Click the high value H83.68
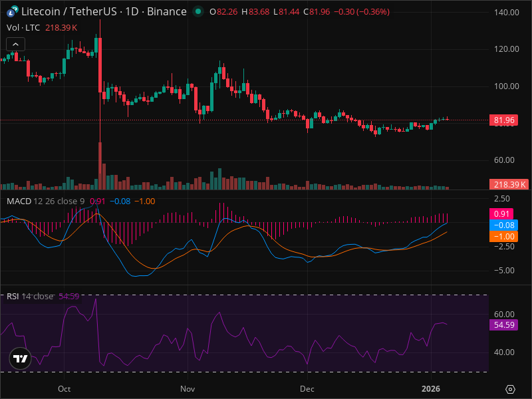 [x=255, y=11]
